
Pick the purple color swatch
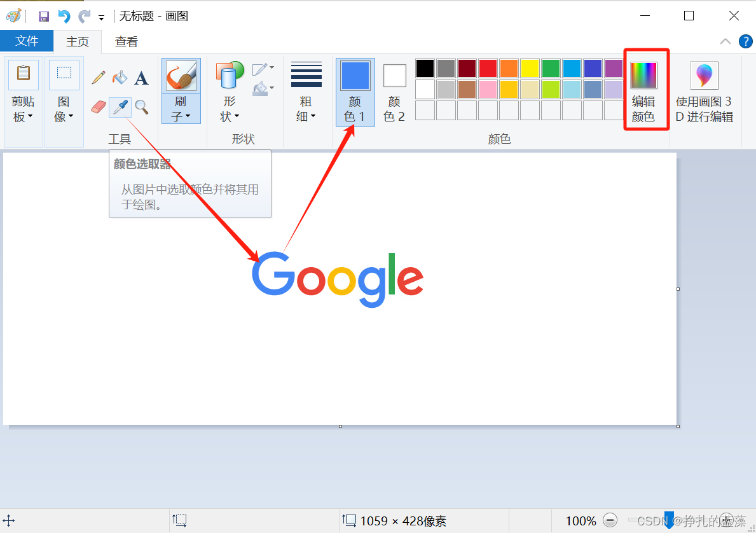[614, 69]
